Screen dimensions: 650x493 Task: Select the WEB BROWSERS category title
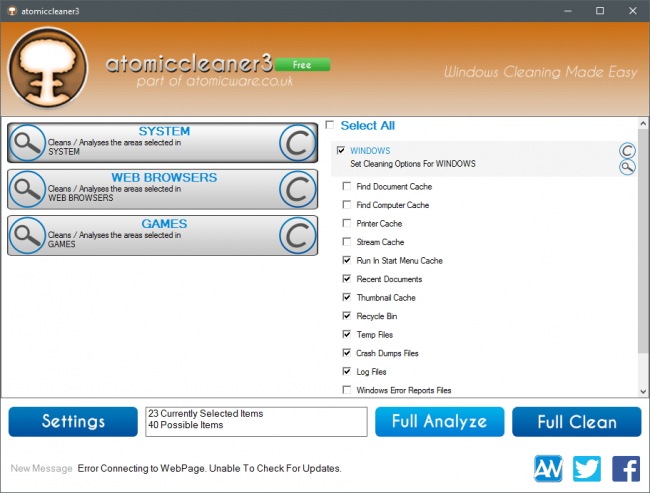[x=164, y=177]
